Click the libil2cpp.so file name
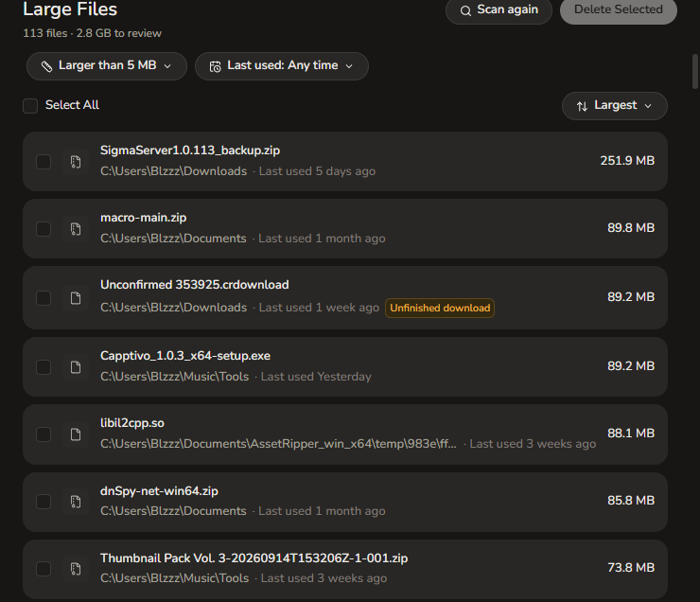This screenshot has width=700, height=602. point(132,423)
